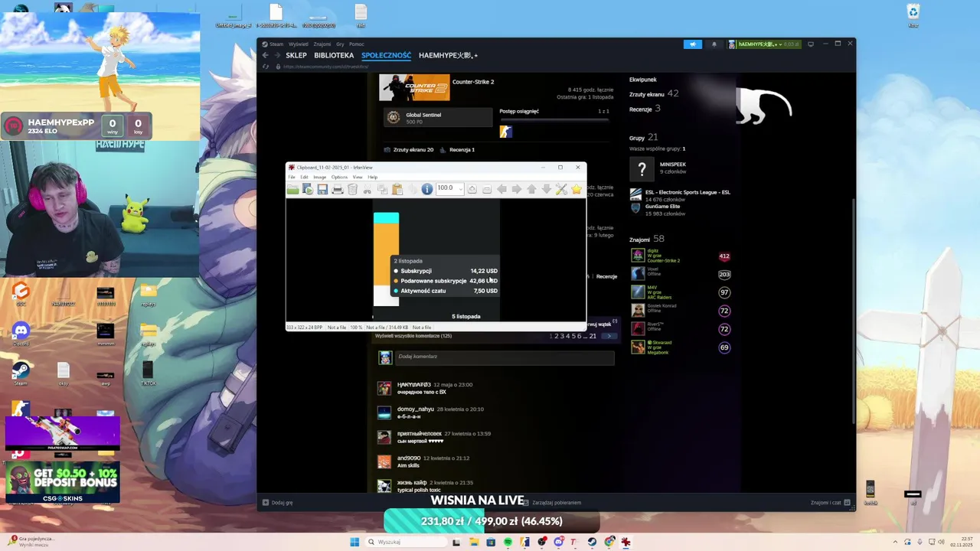Click the Dodaj komentarz comment field
The height and width of the screenshot is (551, 980).
point(505,357)
